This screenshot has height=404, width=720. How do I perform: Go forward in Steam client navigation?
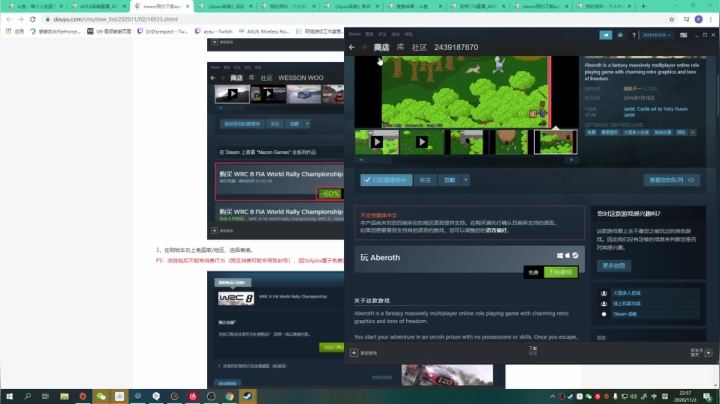(364, 47)
